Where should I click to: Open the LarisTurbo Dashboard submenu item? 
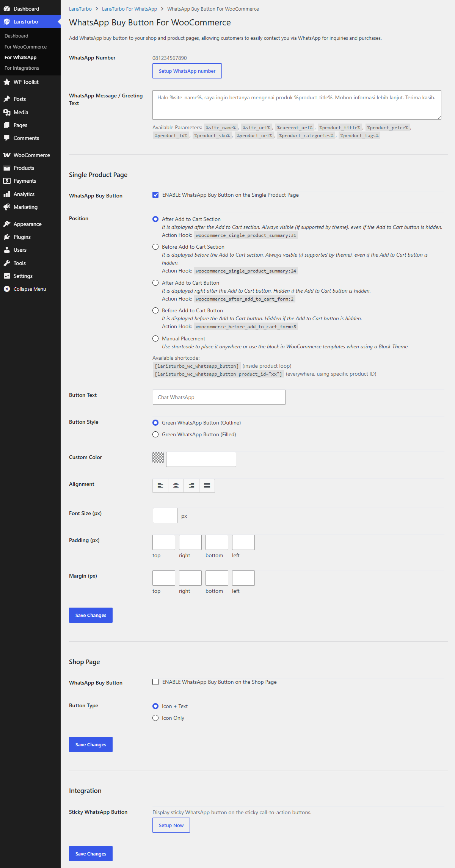click(16, 36)
